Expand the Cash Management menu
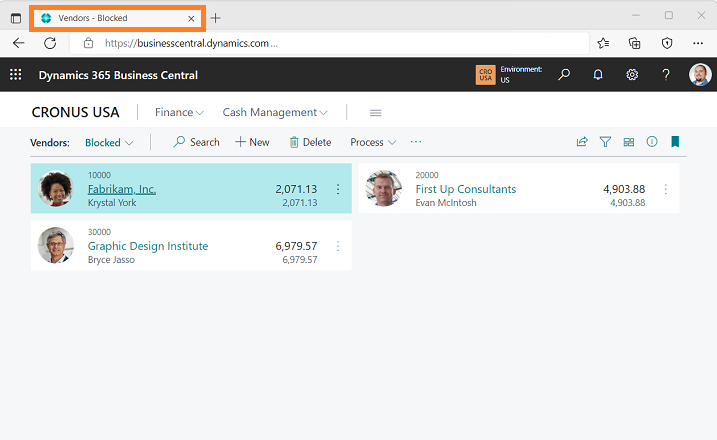This screenshot has height=440, width=717. point(275,113)
